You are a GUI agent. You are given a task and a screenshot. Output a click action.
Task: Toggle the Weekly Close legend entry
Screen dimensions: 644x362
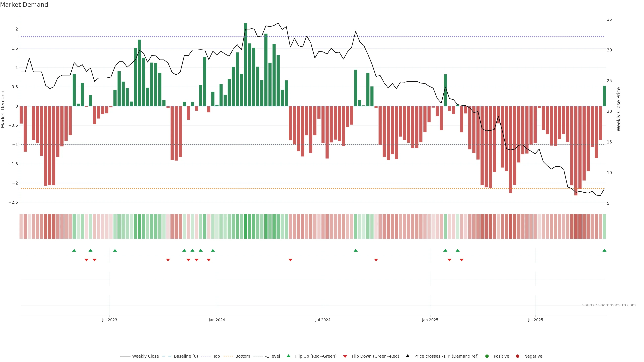pos(145,356)
